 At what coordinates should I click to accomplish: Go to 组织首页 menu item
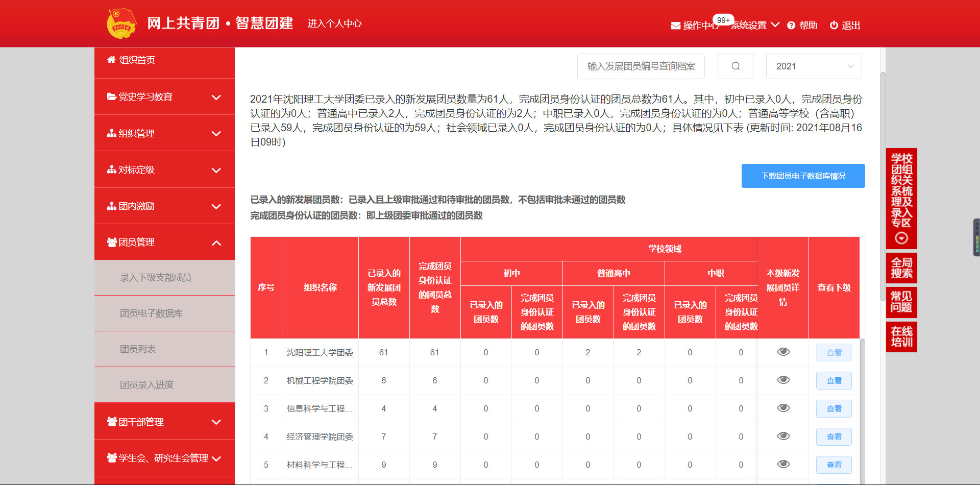click(164, 60)
